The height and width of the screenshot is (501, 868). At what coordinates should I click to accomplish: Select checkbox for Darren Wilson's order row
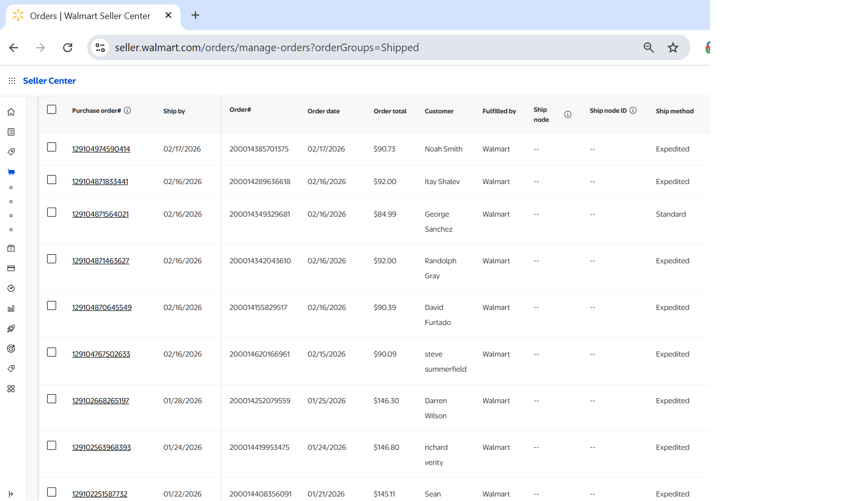pyautogui.click(x=52, y=399)
